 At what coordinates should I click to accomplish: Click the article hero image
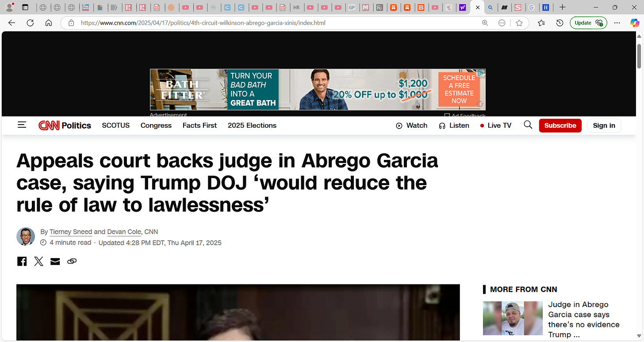238,312
